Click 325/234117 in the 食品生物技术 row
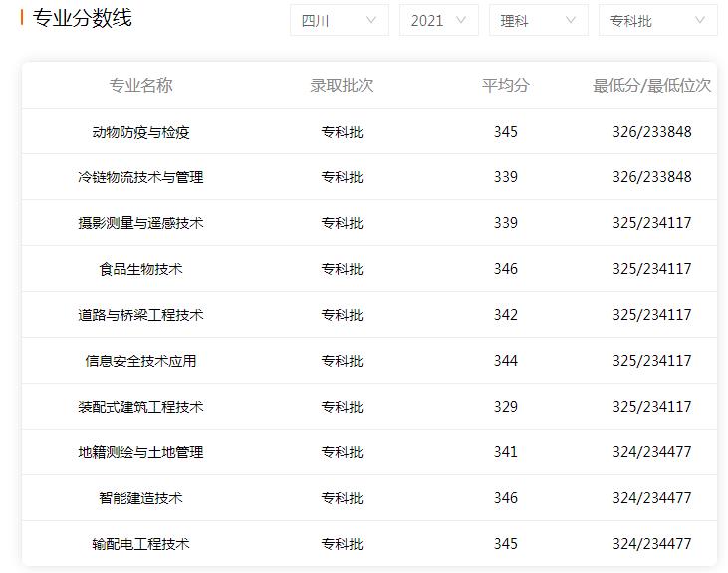 pyautogui.click(x=652, y=269)
